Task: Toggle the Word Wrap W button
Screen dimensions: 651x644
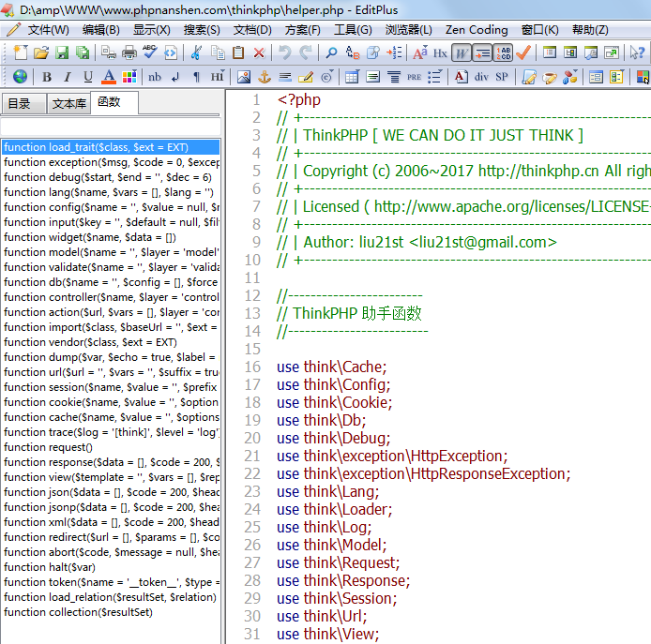Action: pos(462,52)
